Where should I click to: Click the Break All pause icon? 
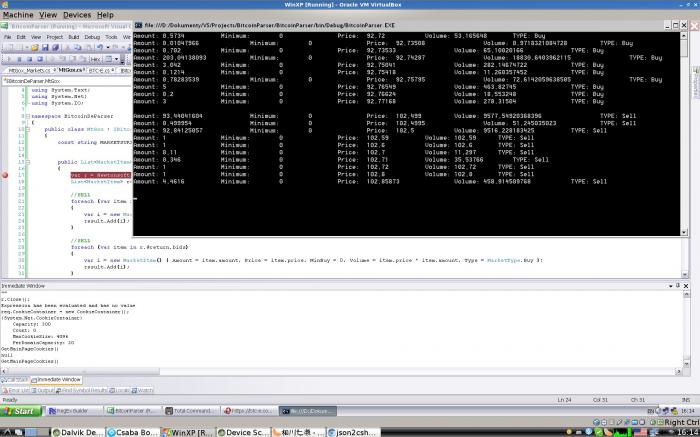(19, 59)
